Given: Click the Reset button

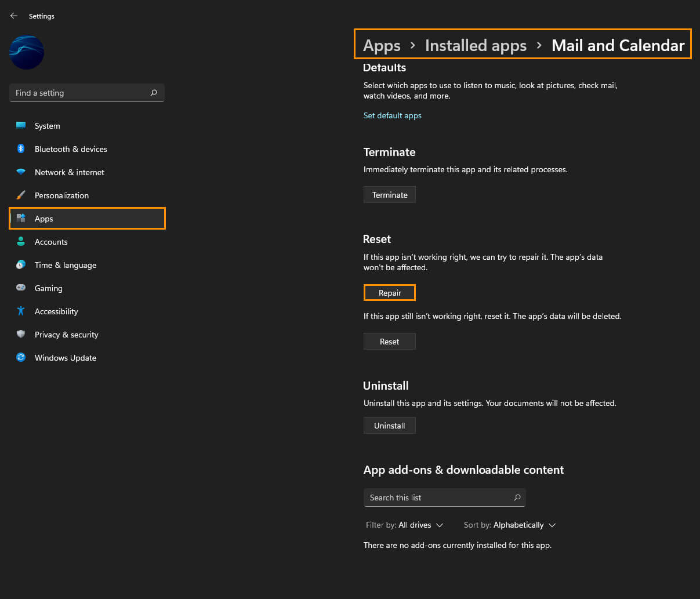Looking at the screenshot, I should click(x=390, y=342).
